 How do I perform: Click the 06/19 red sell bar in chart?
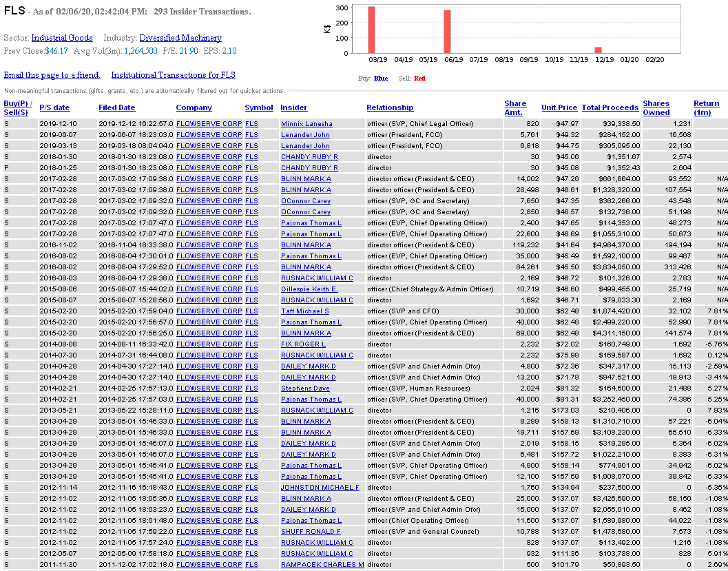(447, 32)
